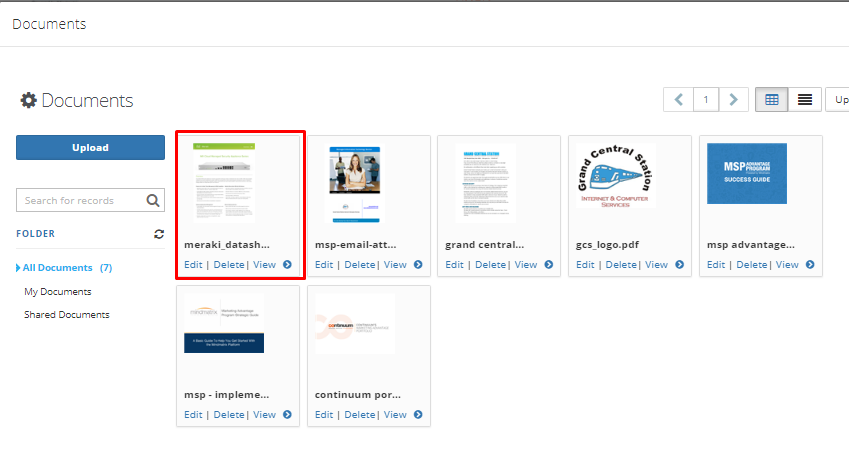
Task: Open more options arrow for msp - impleme
Action: coord(288,415)
